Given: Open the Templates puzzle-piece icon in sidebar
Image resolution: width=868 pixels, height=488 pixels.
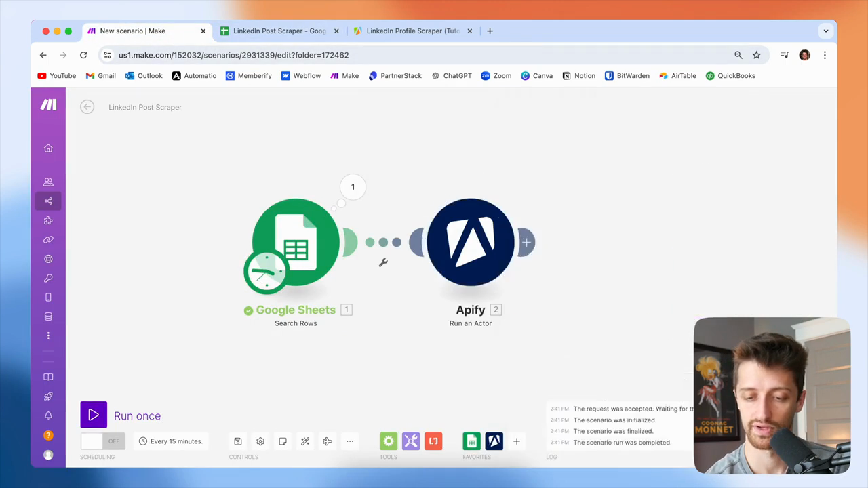Looking at the screenshot, I should pyautogui.click(x=48, y=220).
